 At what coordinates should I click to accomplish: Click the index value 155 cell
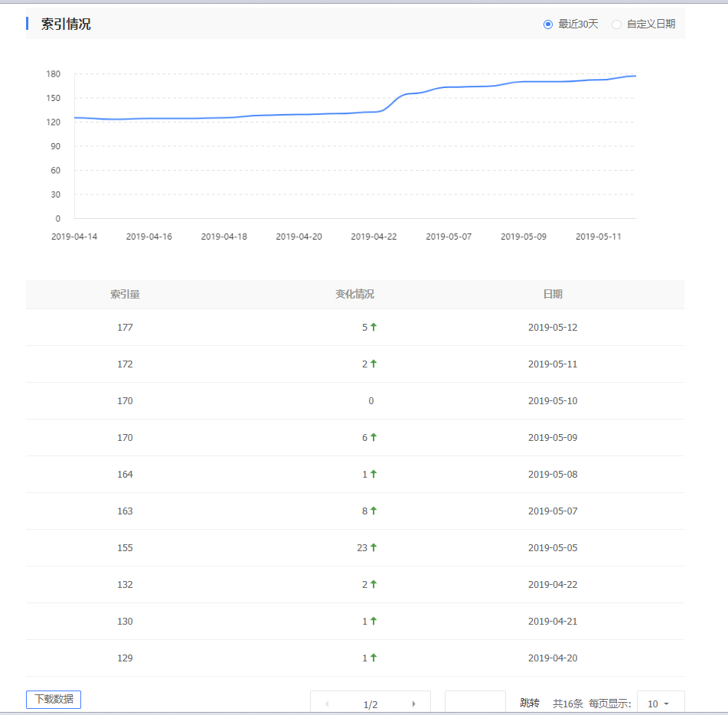pos(125,547)
